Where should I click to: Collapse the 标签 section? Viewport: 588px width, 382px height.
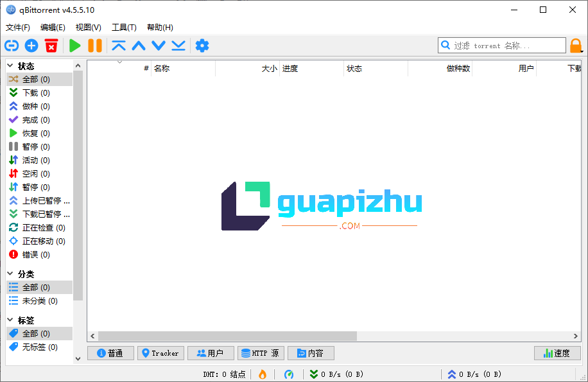(10, 320)
